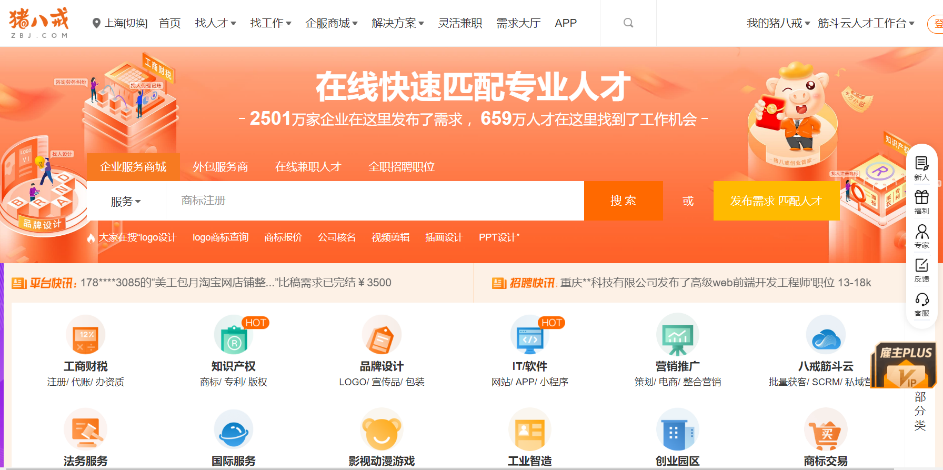
Task: Click the 新人 icon in right sidebar
Action: pos(921,164)
